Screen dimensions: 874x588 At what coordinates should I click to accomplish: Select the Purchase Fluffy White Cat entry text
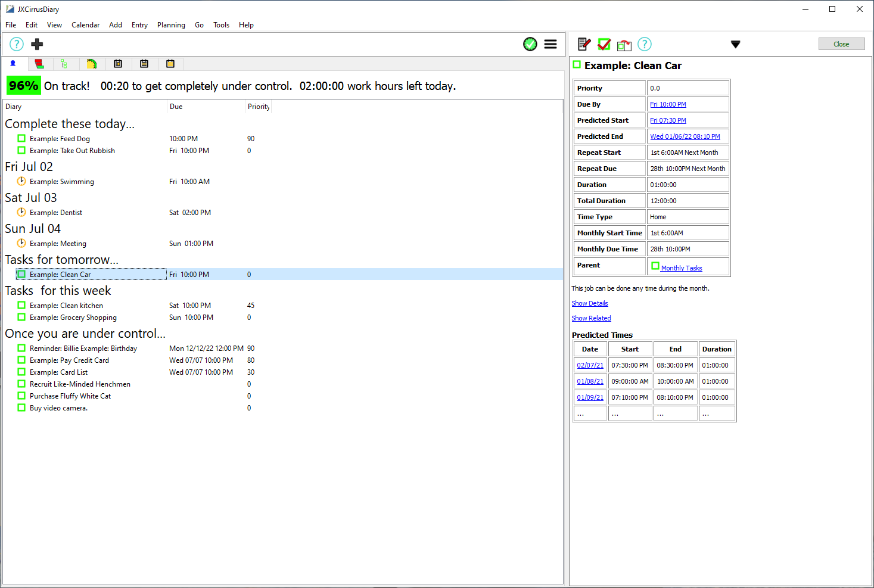pyautogui.click(x=70, y=396)
